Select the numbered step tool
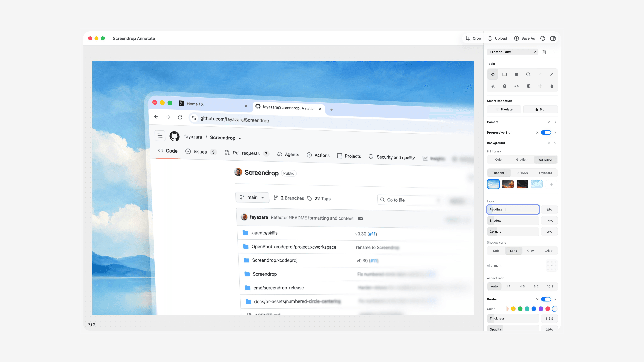The image size is (644, 362). tap(504, 86)
